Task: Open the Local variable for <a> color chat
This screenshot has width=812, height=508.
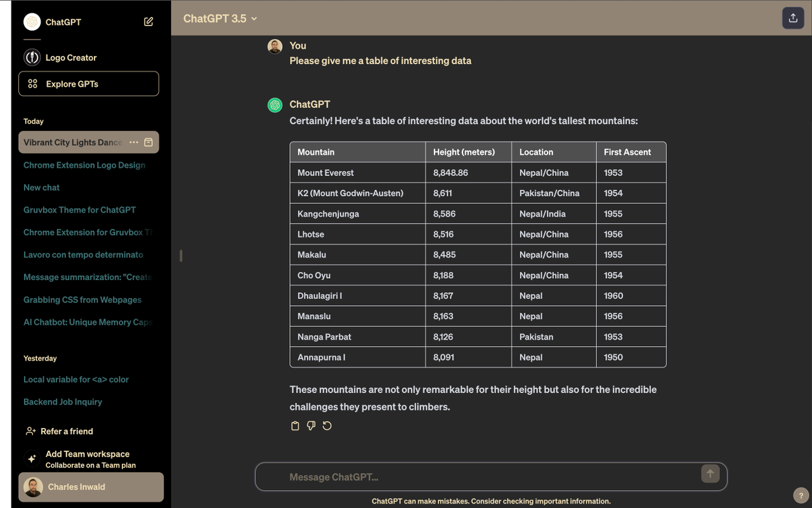Action: point(75,379)
